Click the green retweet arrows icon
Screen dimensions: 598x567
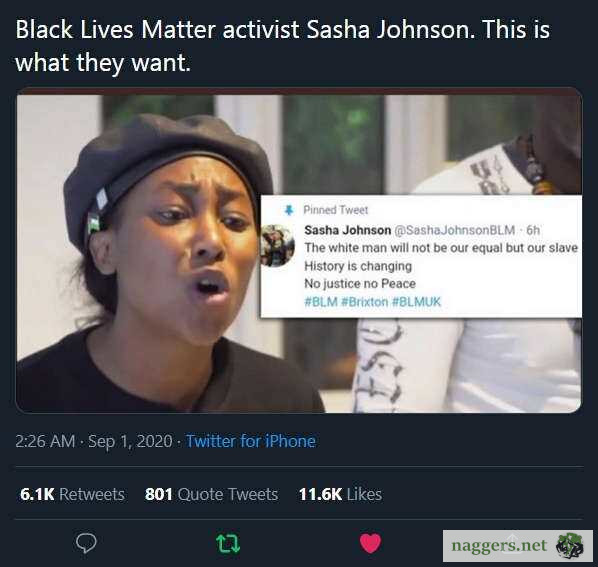[x=228, y=543]
